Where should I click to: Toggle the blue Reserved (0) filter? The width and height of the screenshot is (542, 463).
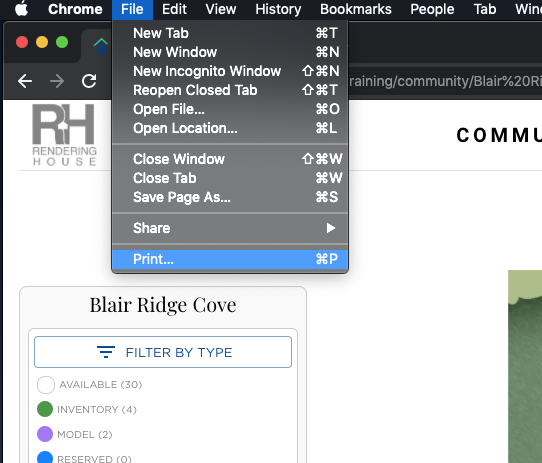pyautogui.click(x=45, y=458)
